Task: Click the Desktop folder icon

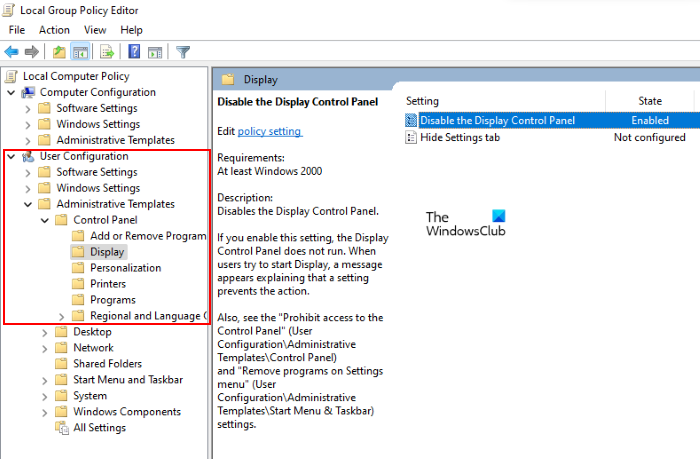Action: point(61,331)
